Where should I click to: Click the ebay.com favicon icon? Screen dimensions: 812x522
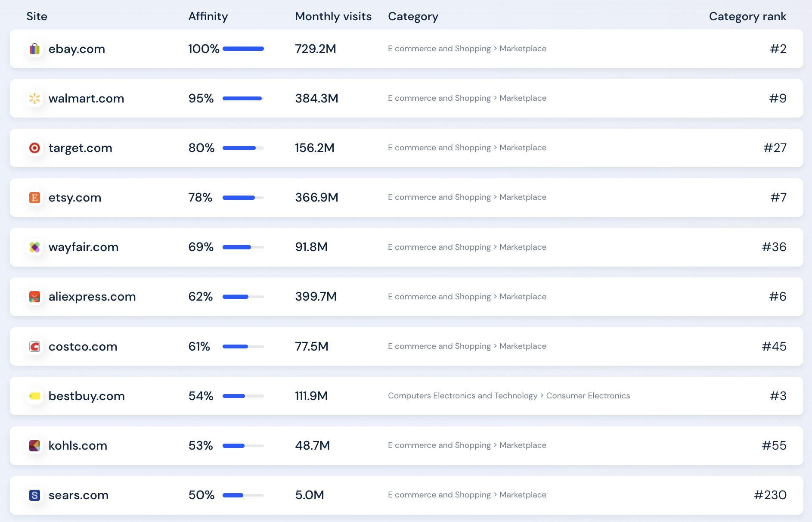coord(34,49)
